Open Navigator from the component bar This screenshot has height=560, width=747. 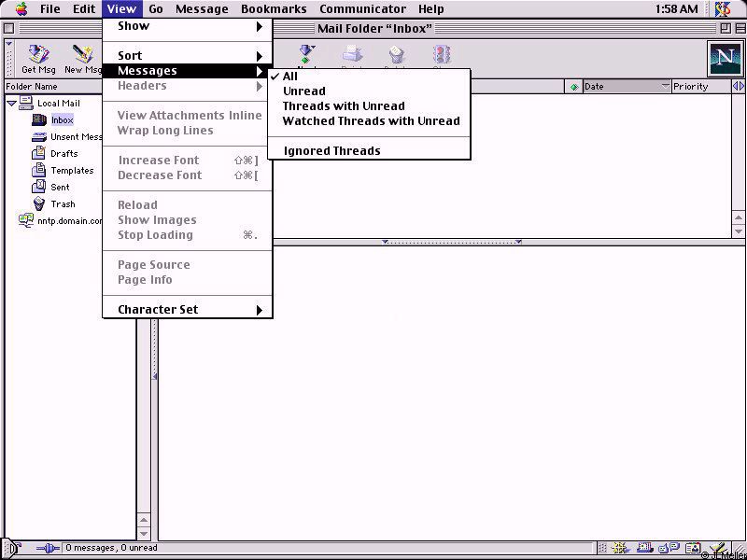pyautogui.click(x=619, y=548)
